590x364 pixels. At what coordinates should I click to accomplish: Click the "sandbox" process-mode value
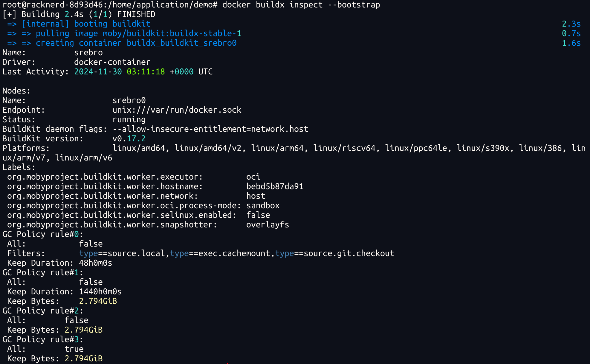pyautogui.click(x=263, y=206)
